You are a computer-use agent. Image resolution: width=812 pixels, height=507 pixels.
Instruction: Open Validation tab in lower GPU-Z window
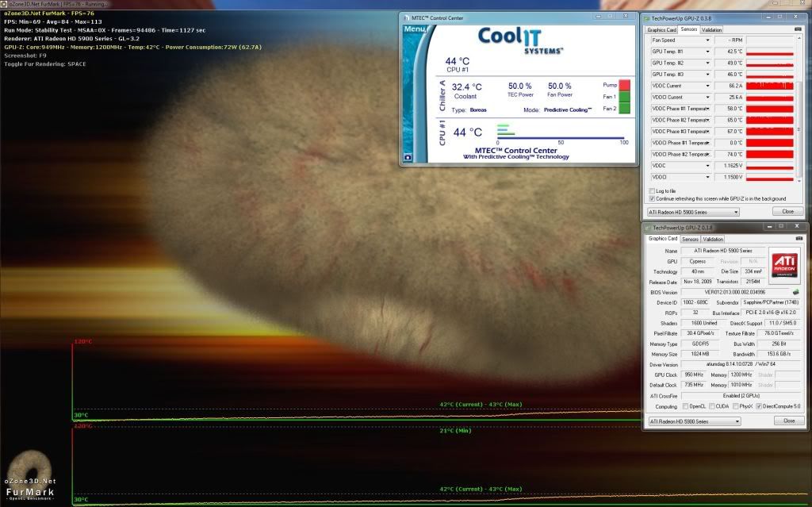(713, 240)
